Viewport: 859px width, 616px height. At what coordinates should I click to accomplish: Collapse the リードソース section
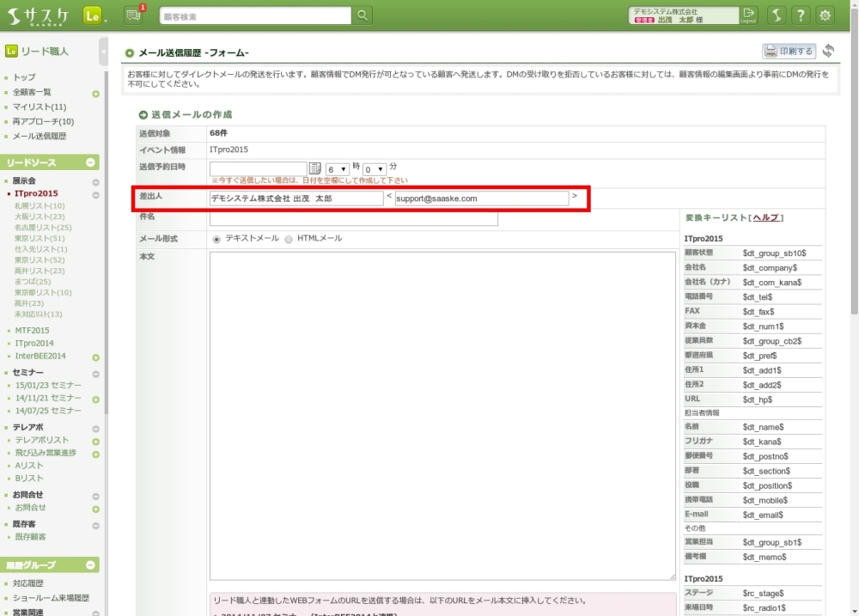tap(90, 162)
